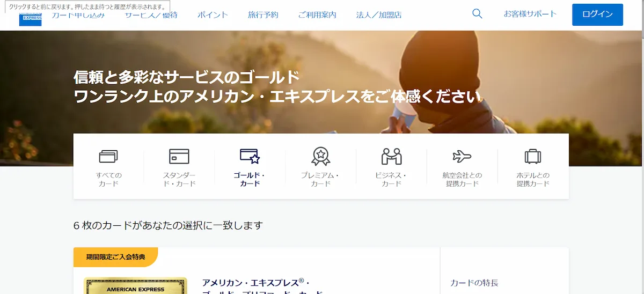Click the ログイン button
Screen dimensions: 644x294
(x=597, y=14)
